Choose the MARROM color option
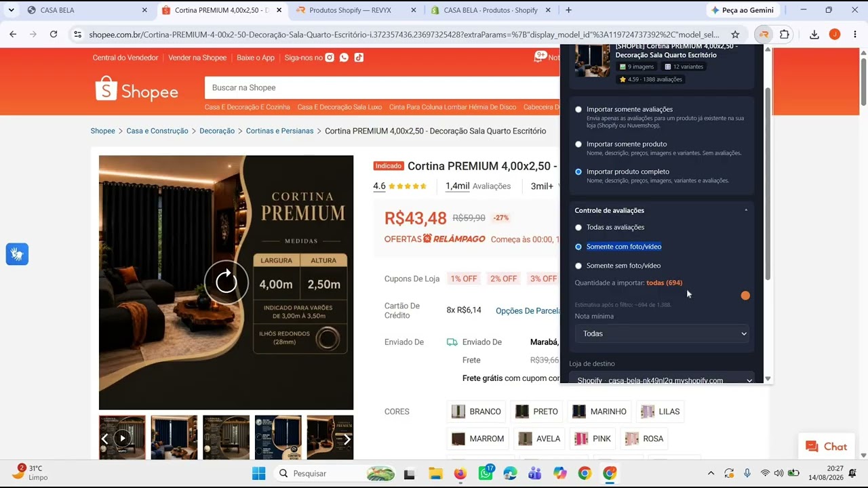The width and height of the screenshot is (868, 488). (x=478, y=439)
